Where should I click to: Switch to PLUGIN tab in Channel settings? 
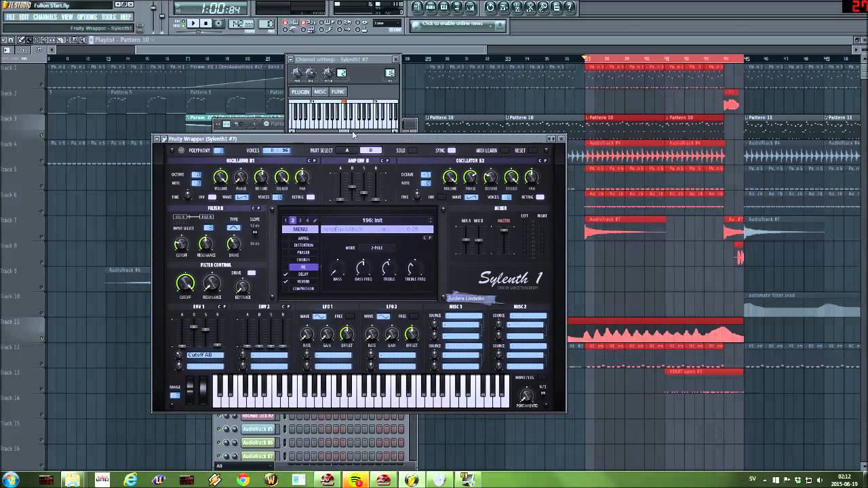tap(300, 91)
